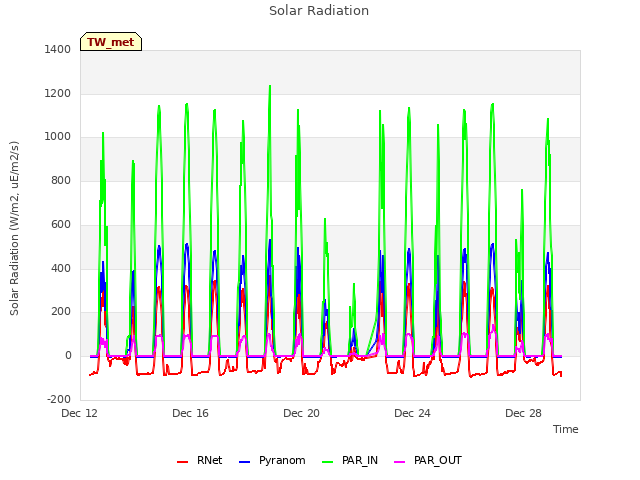The height and width of the screenshot is (480, 640).
Task: Click the red RNet legend color marker
Action: point(182,462)
